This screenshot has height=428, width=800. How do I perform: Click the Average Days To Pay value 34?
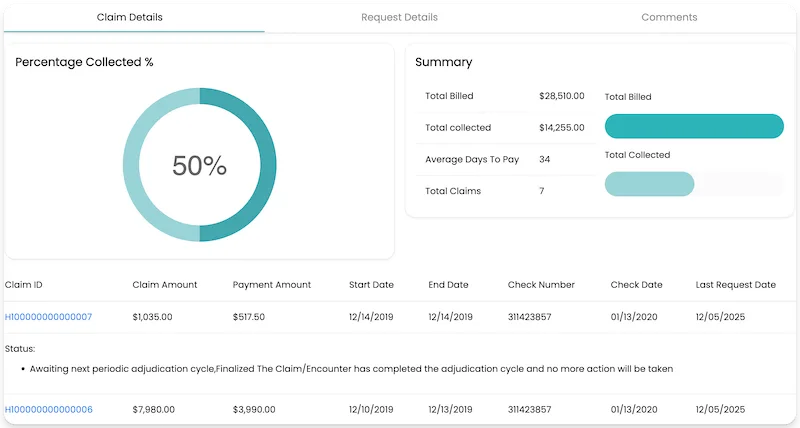coord(544,159)
